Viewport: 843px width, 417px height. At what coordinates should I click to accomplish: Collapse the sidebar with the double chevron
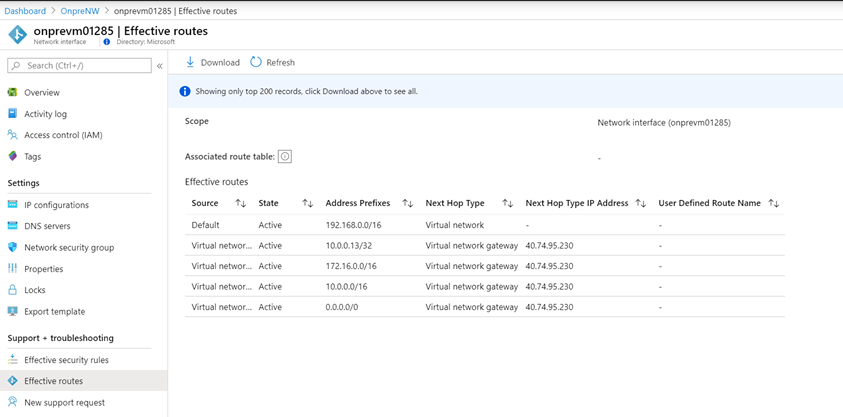point(160,66)
